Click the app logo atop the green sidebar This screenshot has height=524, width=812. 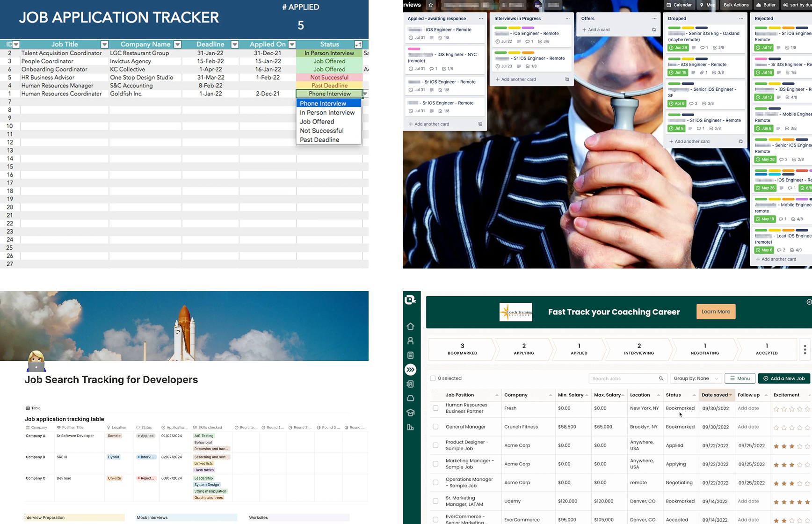(x=411, y=300)
